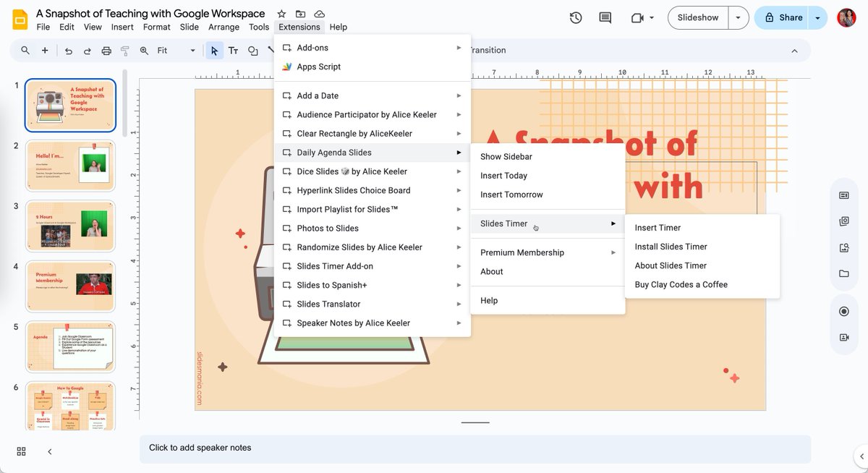Click the move to folder icon
Viewport: 868px width, 473px height.
tap(300, 14)
